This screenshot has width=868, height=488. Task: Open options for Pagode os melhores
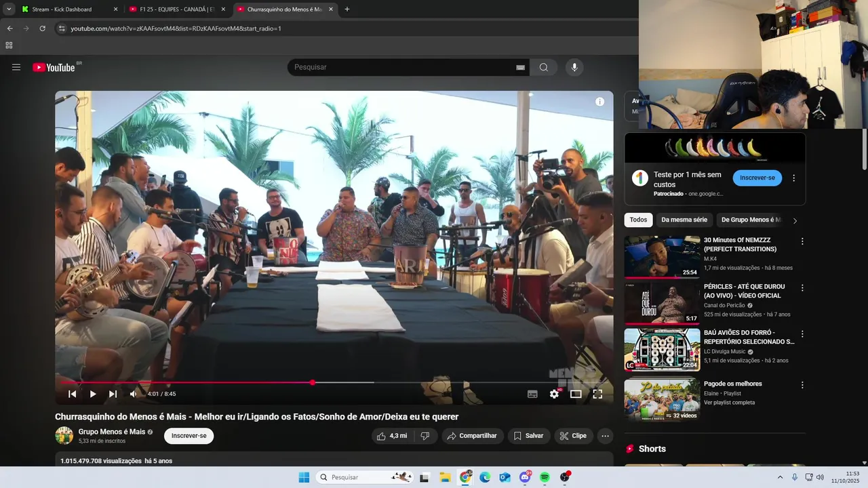tap(802, 385)
